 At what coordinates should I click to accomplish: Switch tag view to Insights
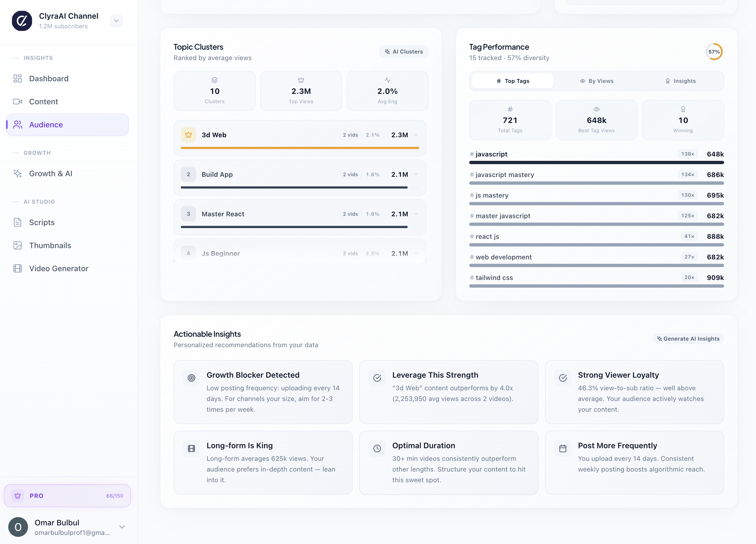pos(680,81)
